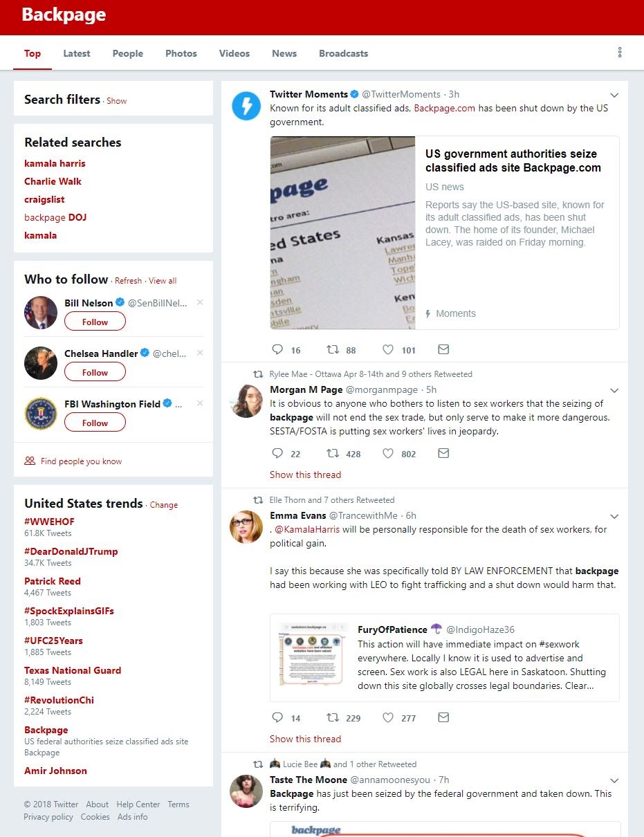Screen dimensions: 644x837
Task: Open the Broadcasts tab
Action: [343, 53]
